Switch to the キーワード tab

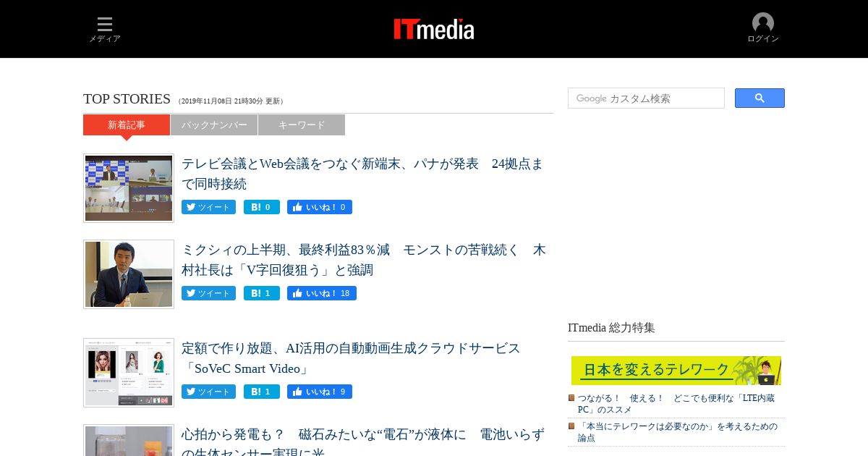pyautogui.click(x=302, y=124)
